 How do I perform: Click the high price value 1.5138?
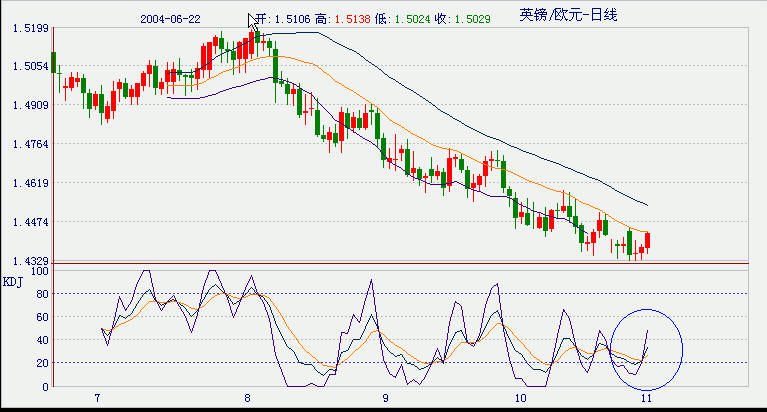point(351,18)
